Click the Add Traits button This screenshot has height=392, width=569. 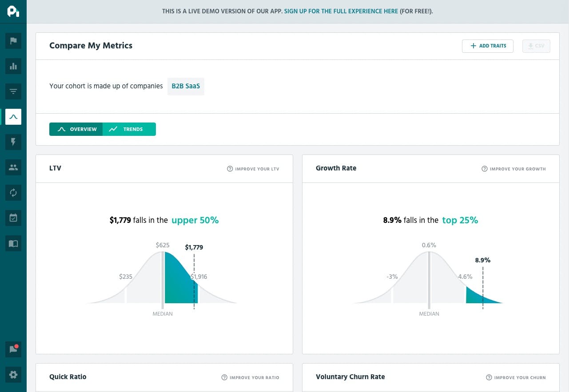point(487,46)
